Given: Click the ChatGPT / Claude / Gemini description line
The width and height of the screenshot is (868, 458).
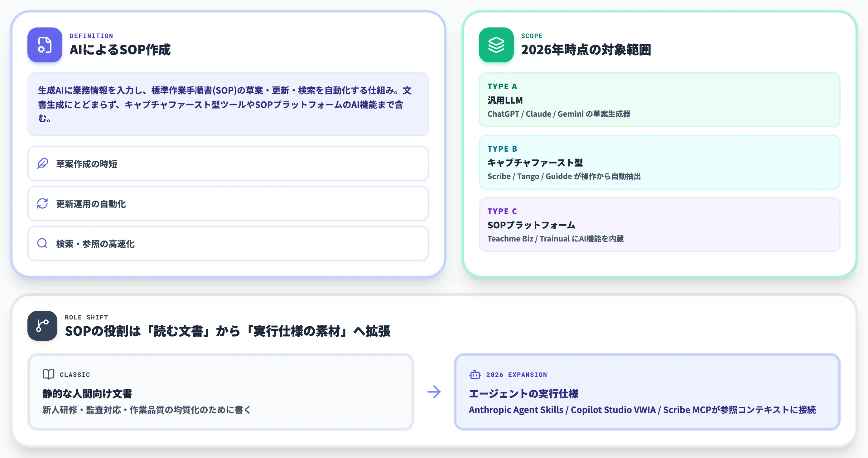Looking at the screenshot, I should click(559, 114).
